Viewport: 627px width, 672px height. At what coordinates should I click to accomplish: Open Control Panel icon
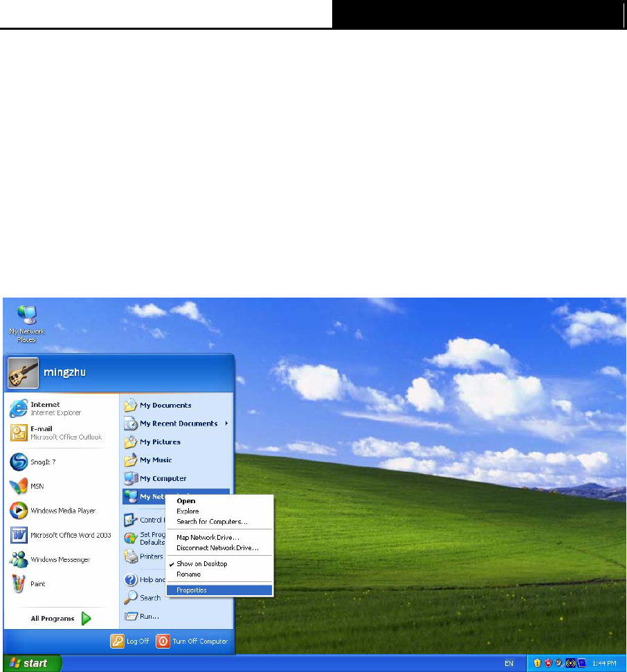(130, 520)
